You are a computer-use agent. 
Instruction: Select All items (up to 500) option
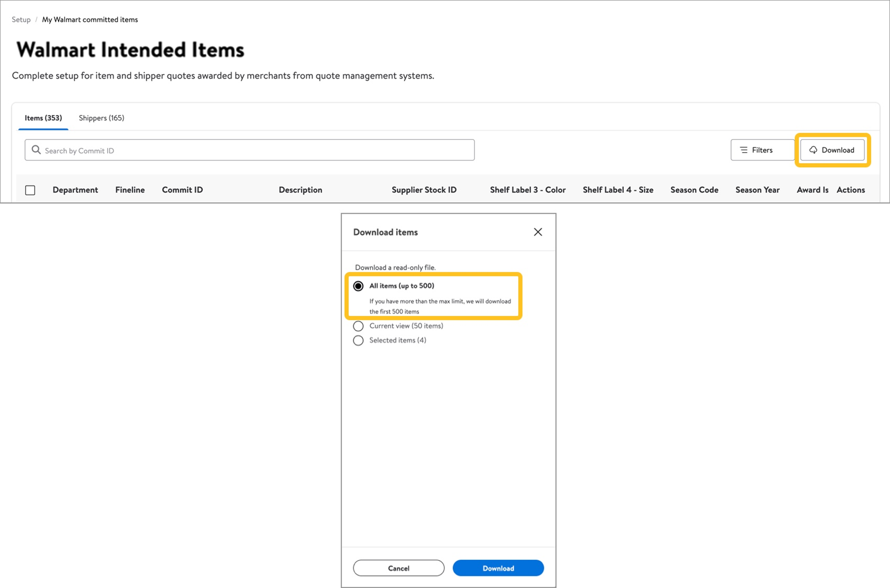click(358, 286)
